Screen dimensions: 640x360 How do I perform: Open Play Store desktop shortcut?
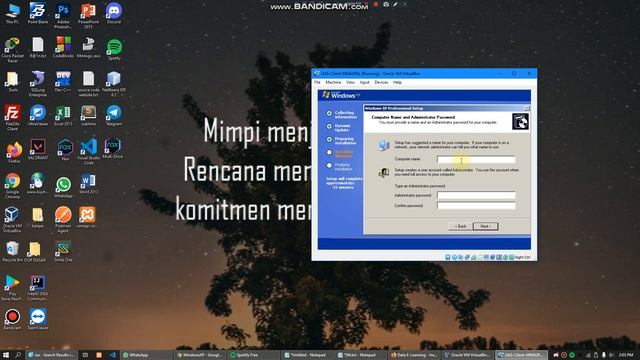13,288
